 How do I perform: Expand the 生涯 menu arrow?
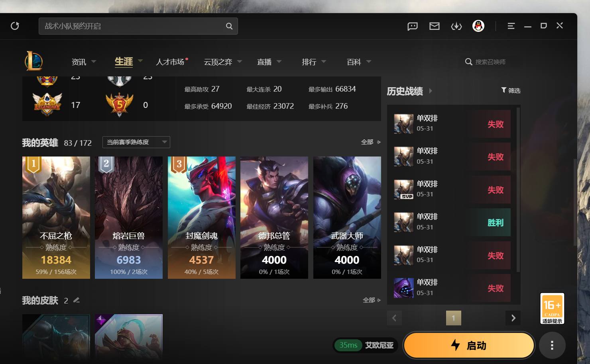point(140,61)
